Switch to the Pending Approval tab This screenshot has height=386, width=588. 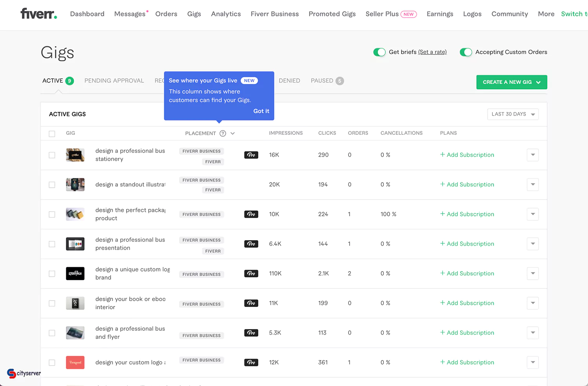[114, 81]
